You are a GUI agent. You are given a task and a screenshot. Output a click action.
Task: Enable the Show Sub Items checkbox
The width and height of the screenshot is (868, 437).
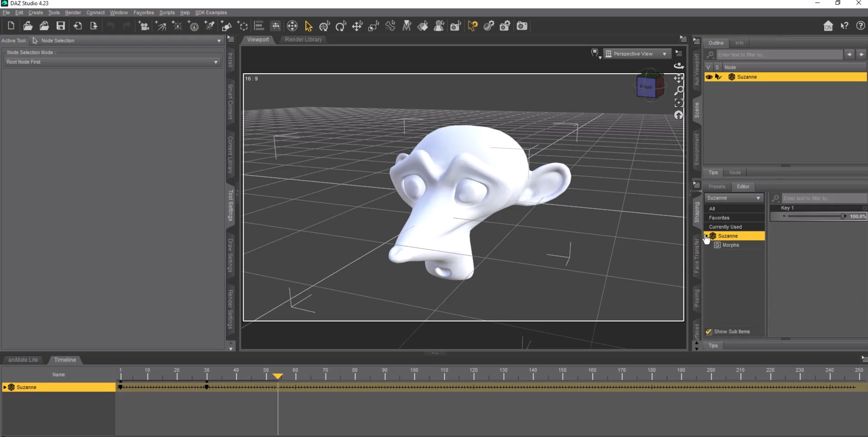709,331
